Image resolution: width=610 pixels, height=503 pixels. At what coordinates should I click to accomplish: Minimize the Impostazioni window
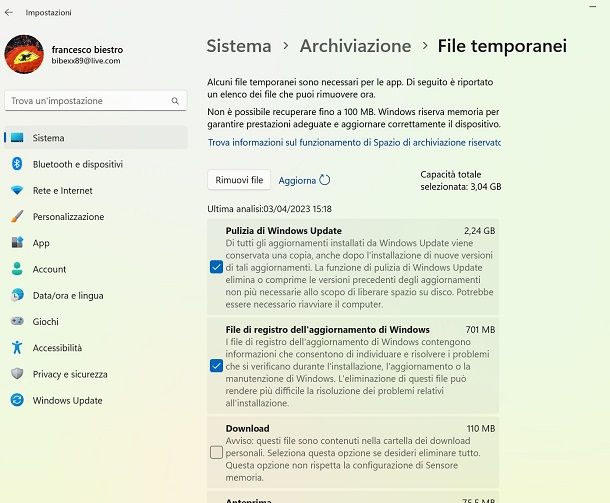[x=592, y=7]
